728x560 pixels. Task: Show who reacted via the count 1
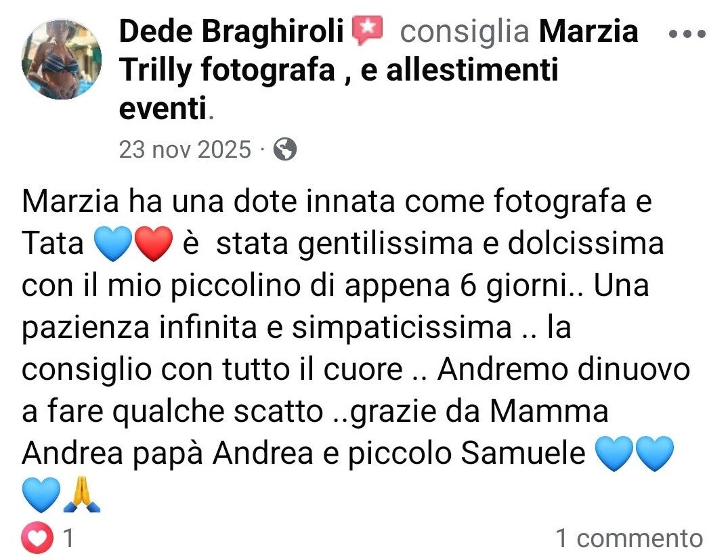coord(68,538)
